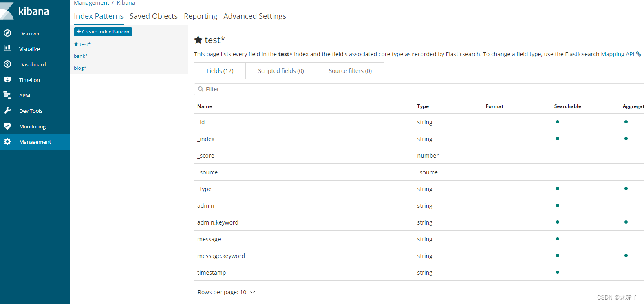Open the Advanced Settings tab

point(255,16)
